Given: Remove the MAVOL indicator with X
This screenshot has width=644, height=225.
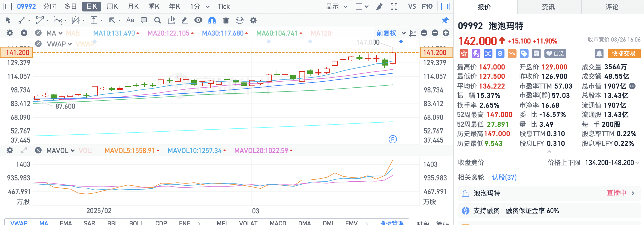Looking at the screenshot, I should coord(39,150).
